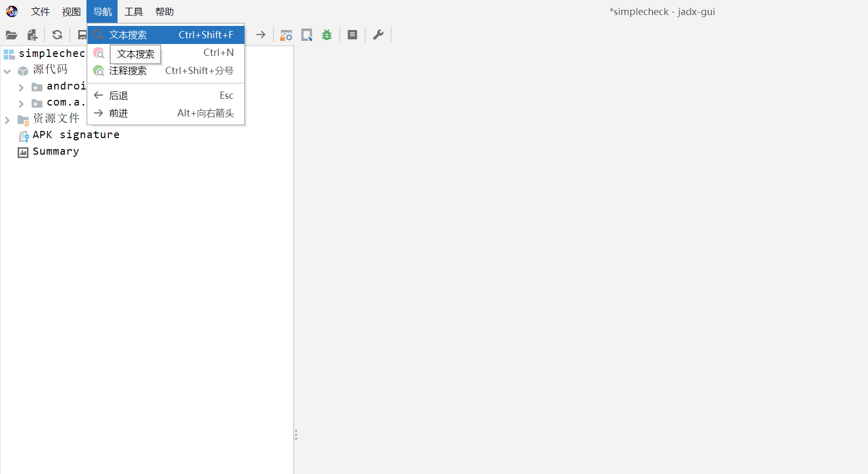
Task: Expand the 资源文件 node
Action: tap(7, 120)
